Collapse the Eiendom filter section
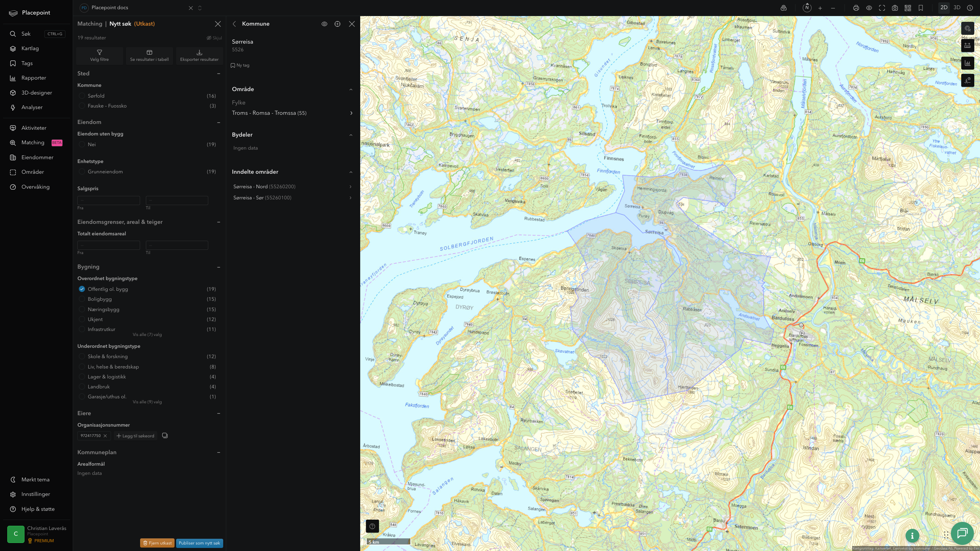The width and height of the screenshot is (980, 551). coord(219,122)
